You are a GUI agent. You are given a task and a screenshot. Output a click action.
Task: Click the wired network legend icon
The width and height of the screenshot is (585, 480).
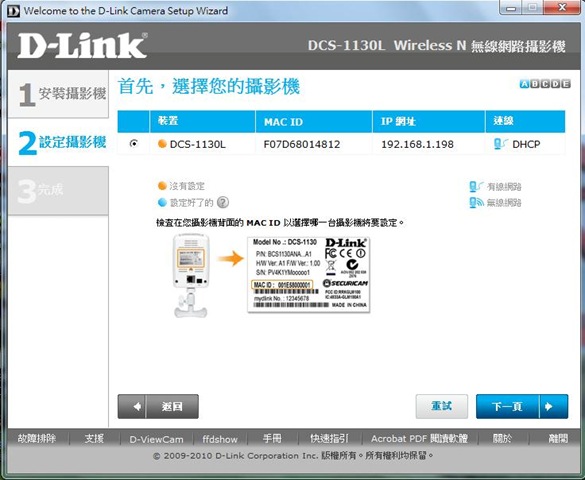476,186
